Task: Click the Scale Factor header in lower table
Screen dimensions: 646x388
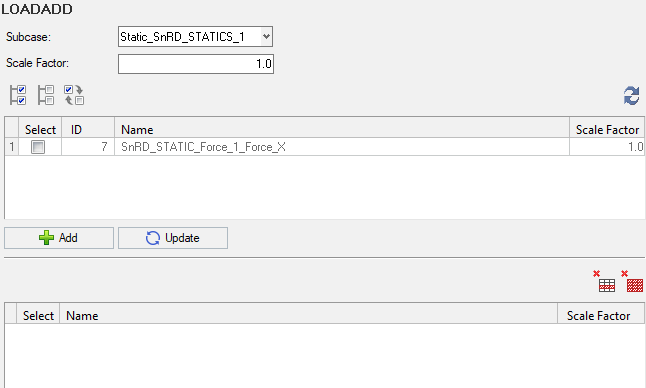Action: pyautogui.click(x=601, y=316)
